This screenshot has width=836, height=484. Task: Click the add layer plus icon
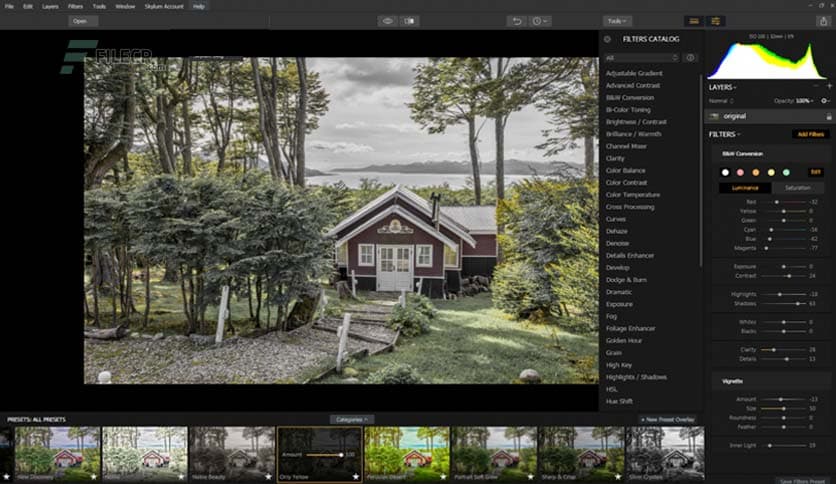pos(829,86)
